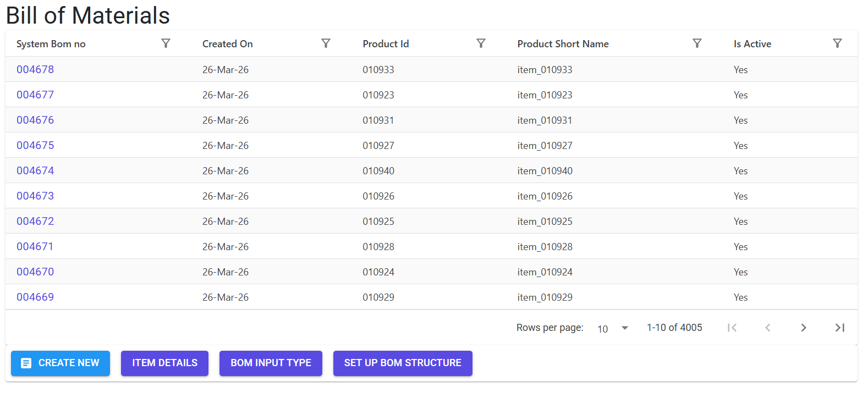Select the row for item_010925
Screen dimensions: 868x409
[431, 221]
